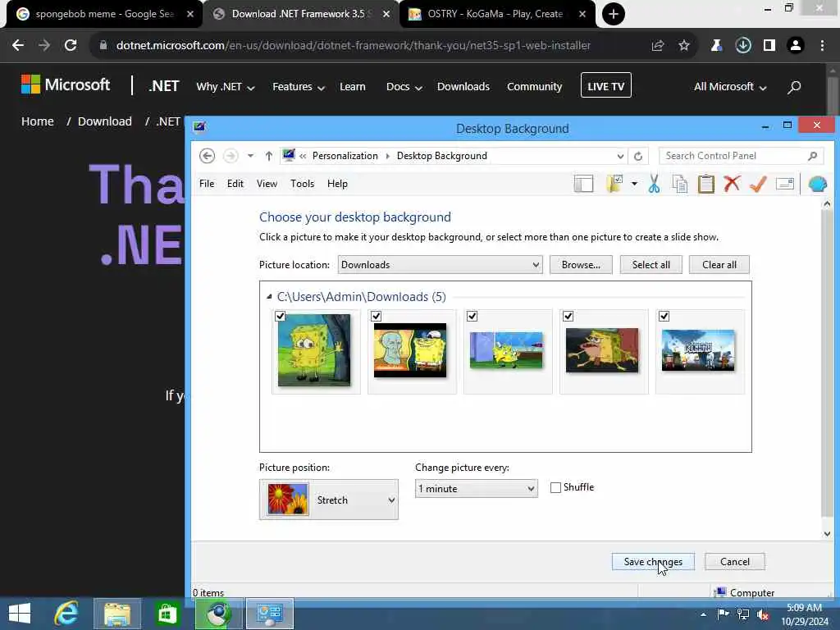Click the Browse... button
The height and width of the screenshot is (630, 840).
click(581, 265)
